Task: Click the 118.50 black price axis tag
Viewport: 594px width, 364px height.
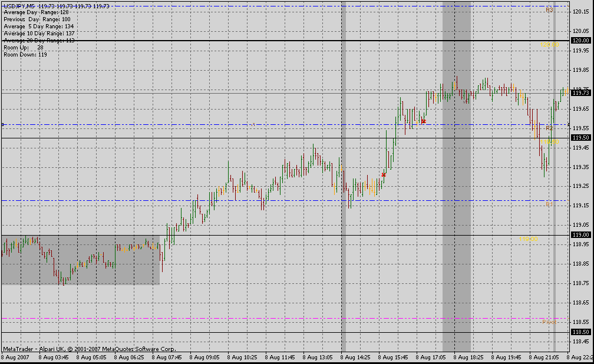Action: pos(580,332)
